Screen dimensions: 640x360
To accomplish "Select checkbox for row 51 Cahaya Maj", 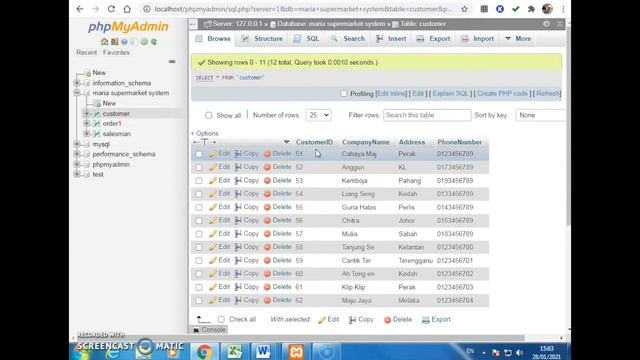I will (x=199, y=154).
